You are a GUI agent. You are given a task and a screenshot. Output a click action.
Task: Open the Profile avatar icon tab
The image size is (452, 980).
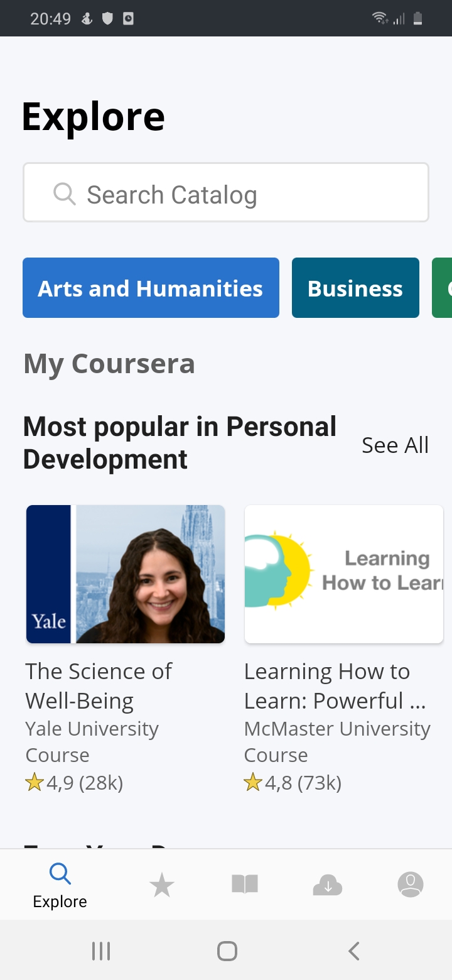tap(411, 885)
